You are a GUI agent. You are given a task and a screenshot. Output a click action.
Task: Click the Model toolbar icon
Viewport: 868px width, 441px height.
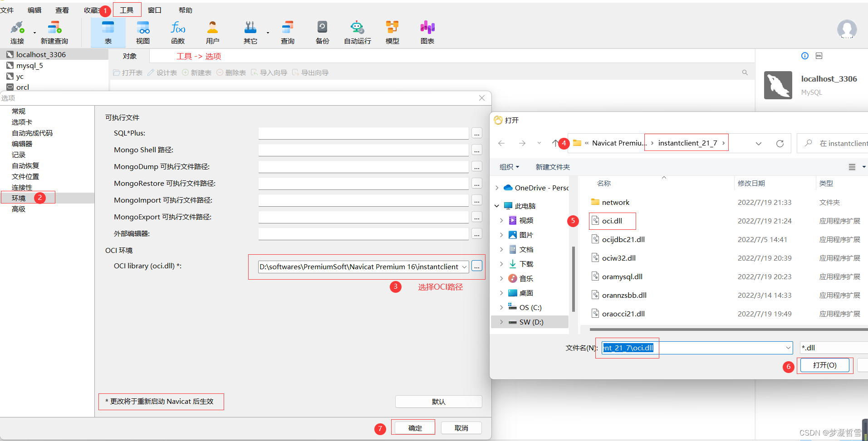tap(392, 33)
